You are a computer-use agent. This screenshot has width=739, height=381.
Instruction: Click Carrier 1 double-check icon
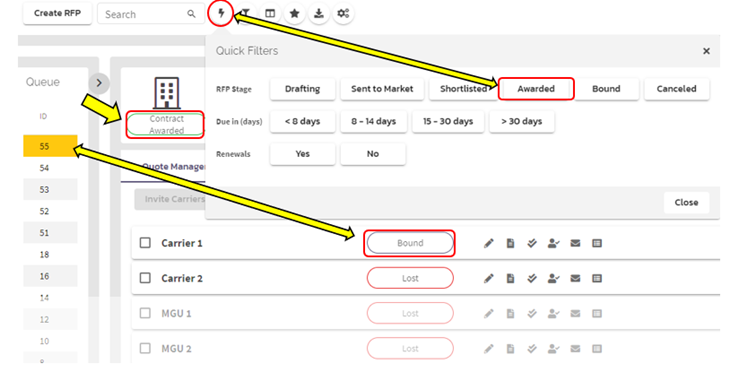(x=532, y=243)
